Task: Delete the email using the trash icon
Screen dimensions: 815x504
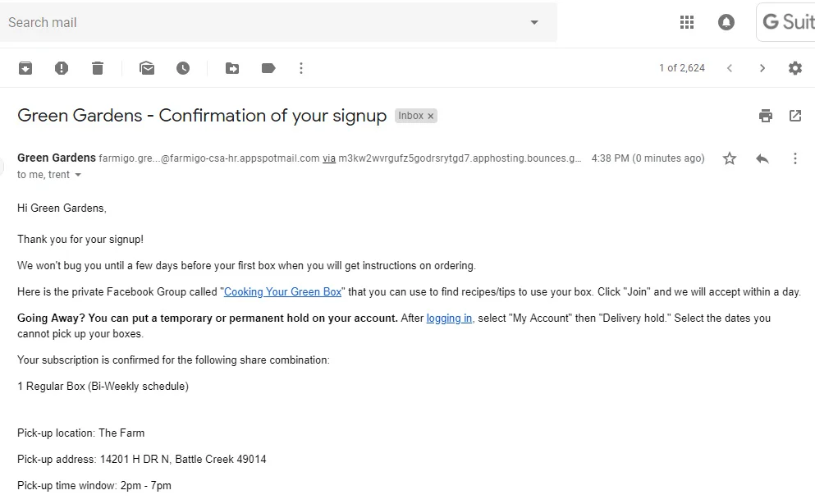Action: (x=98, y=68)
